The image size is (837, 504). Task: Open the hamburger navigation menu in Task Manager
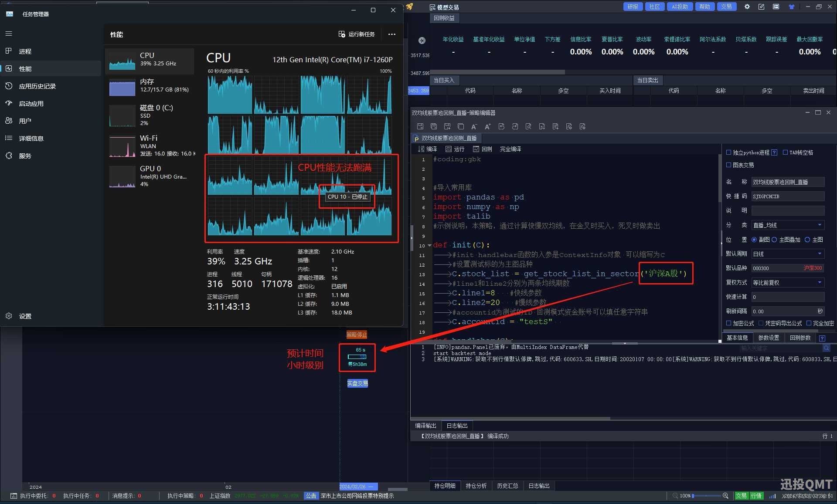pos(9,34)
